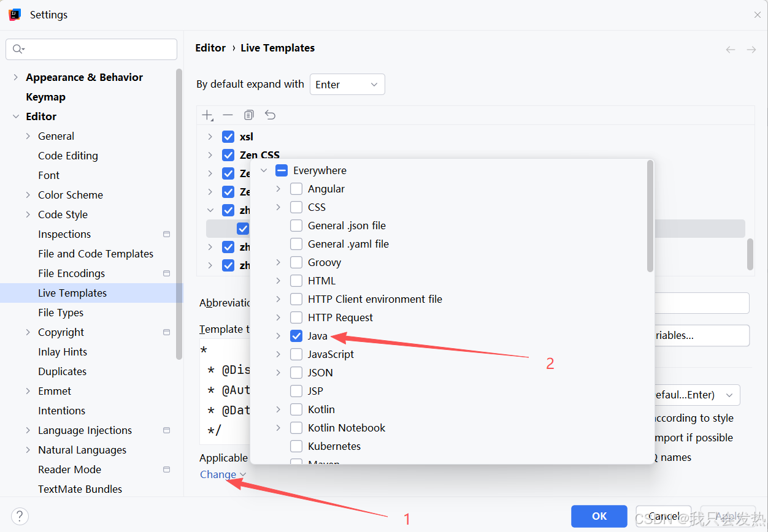This screenshot has height=532, width=768.
Task: Open the Inlay Hints settings page
Action: [x=63, y=352]
